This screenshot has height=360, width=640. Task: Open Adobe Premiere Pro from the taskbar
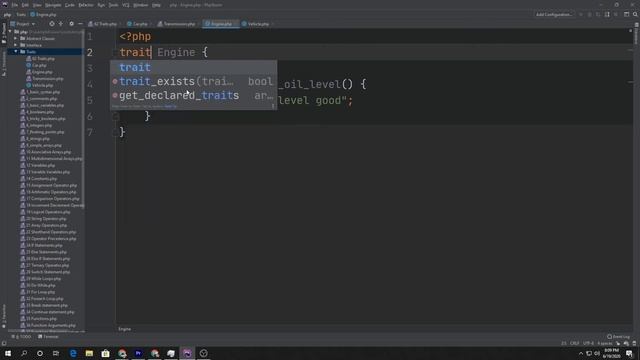tap(138, 353)
